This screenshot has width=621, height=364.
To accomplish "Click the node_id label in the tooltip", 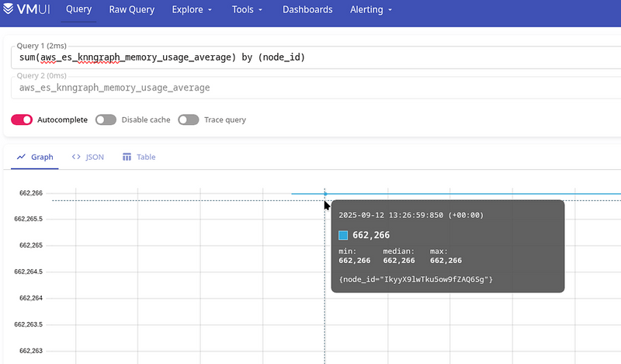I will (x=416, y=279).
